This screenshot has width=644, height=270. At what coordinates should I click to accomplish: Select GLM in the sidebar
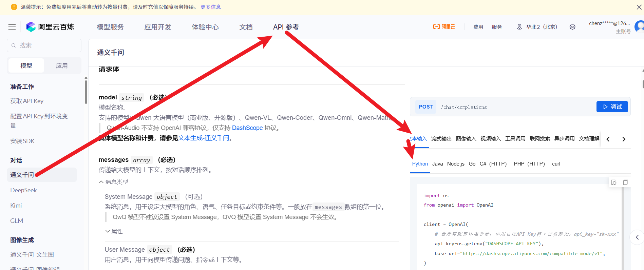pyautogui.click(x=17, y=221)
